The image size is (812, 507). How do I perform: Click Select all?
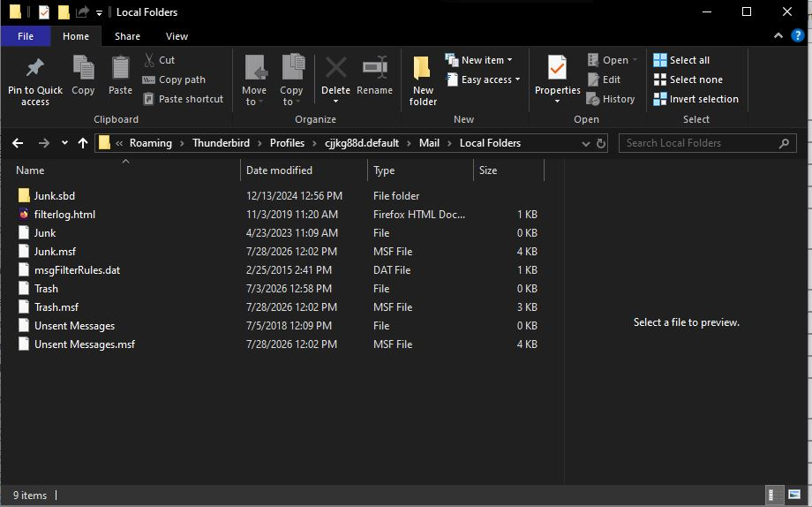[x=681, y=60]
